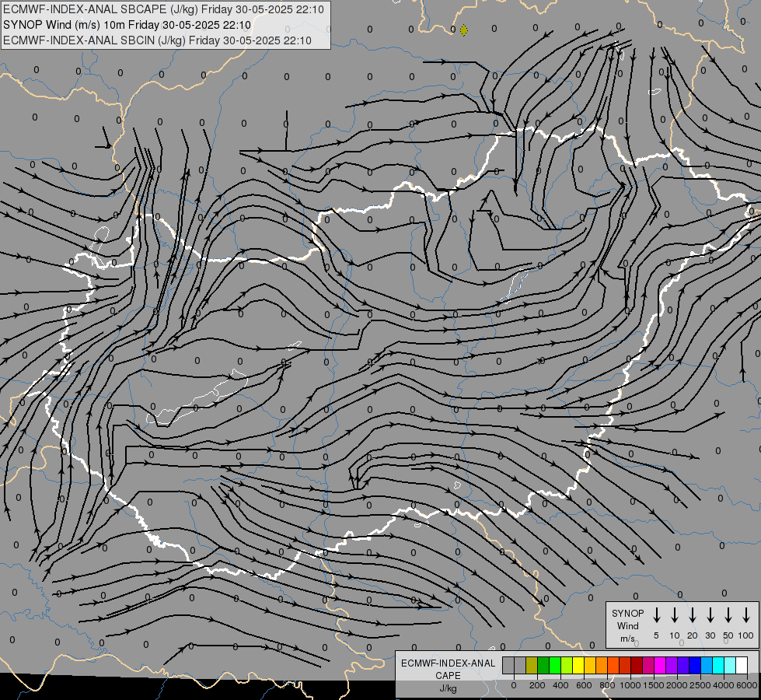This screenshot has height=700, width=761.
Task: Pick the azure swatch right of 2500
Action: [x=706, y=665]
